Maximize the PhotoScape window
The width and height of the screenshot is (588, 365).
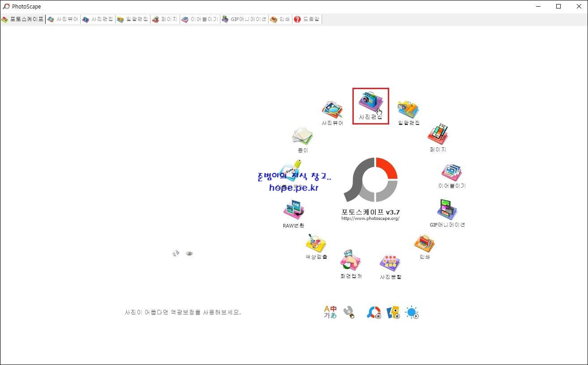(x=558, y=6)
